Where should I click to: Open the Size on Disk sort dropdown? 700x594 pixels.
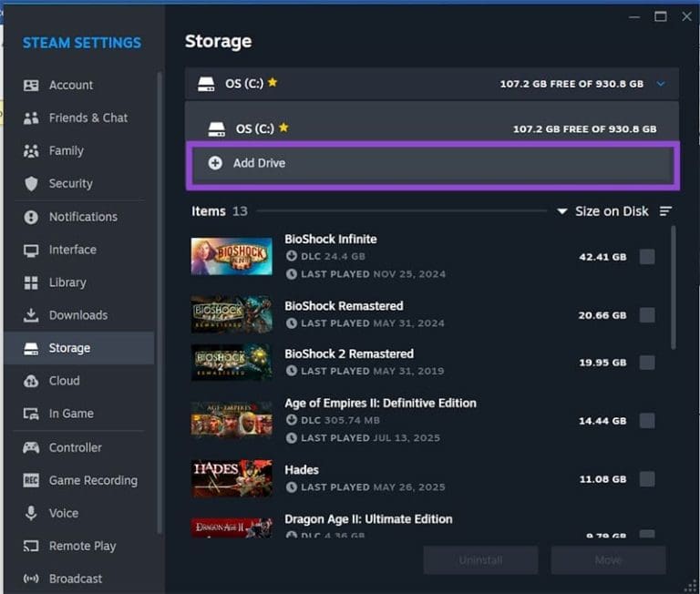click(602, 211)
